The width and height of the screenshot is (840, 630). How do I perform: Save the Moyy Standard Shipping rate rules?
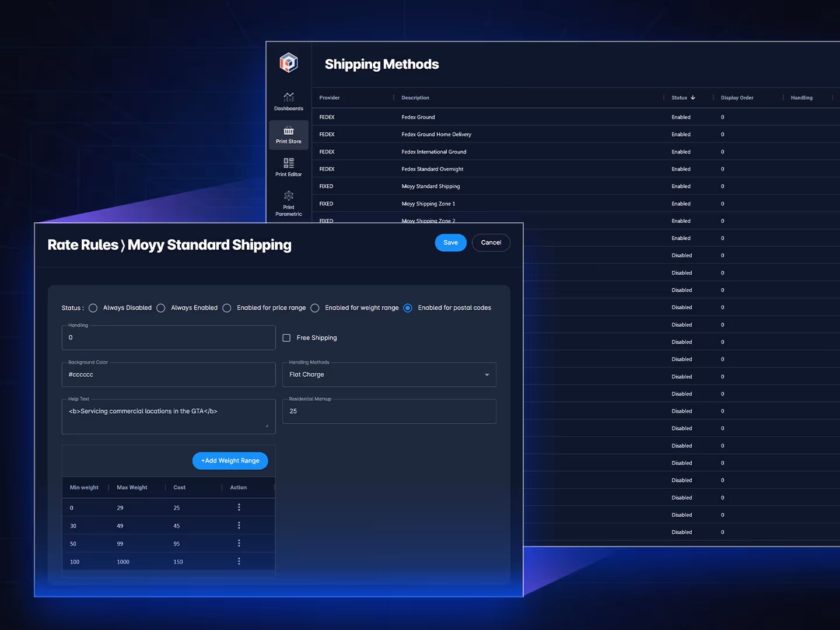click(x=450, y=242)
